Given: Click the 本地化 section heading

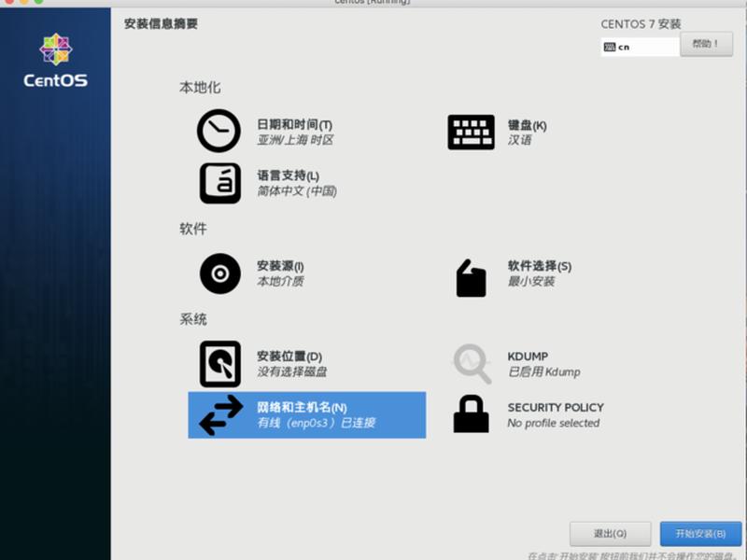Looking at the screenshot, I should 200,88.
